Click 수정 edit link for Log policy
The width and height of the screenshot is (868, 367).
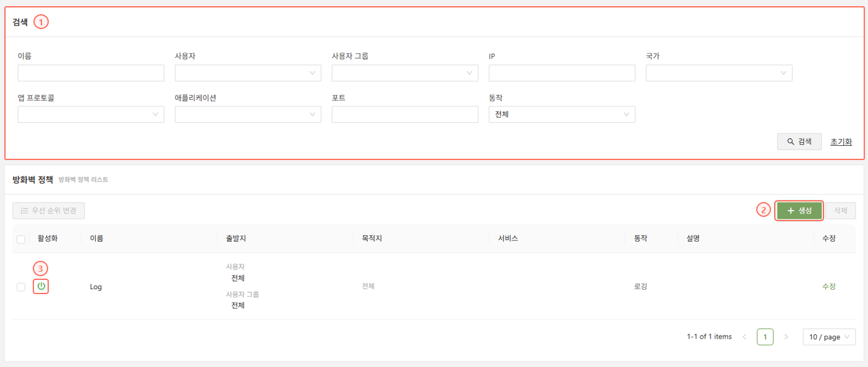coord(828,287)
